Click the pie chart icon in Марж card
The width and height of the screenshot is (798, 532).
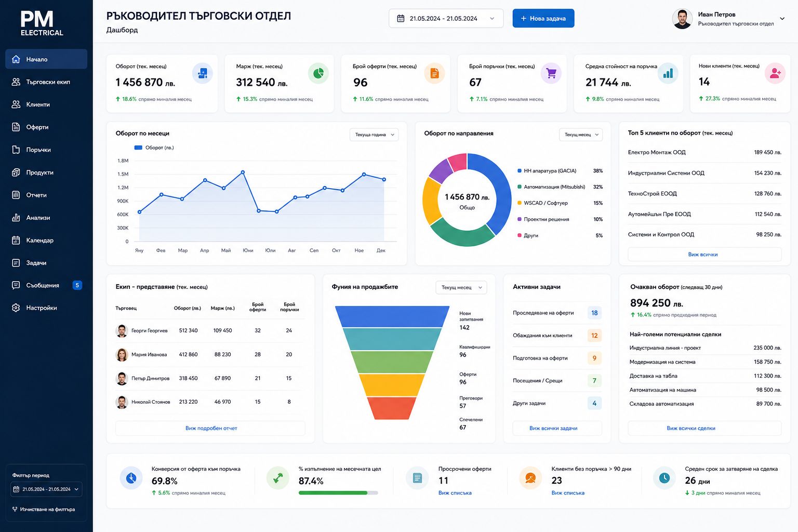(318, 73)
